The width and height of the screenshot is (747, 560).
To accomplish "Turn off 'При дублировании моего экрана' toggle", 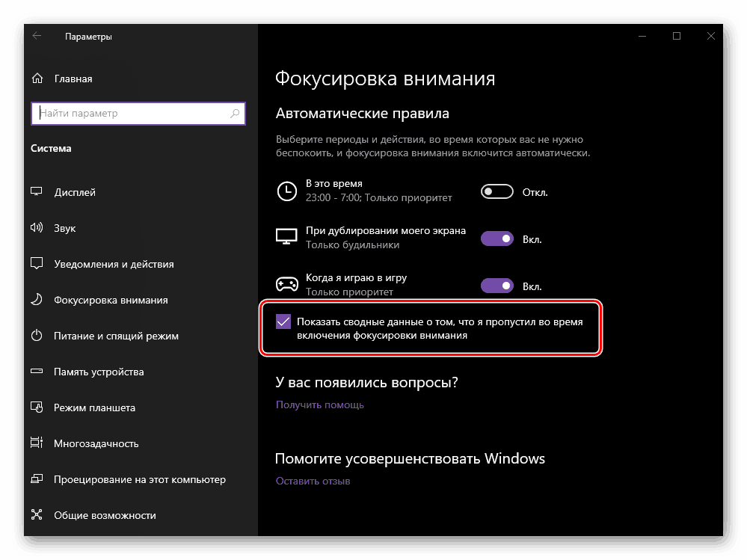I will coord(497,239).
